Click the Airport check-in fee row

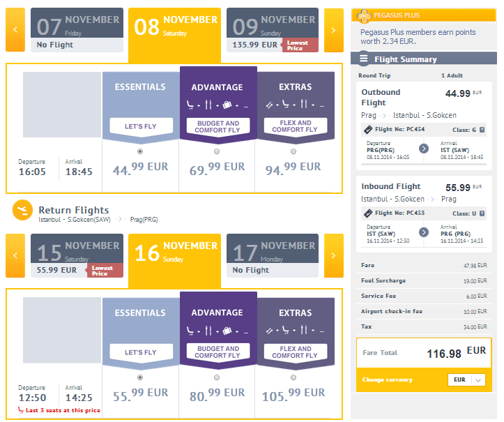pos(424,311)
